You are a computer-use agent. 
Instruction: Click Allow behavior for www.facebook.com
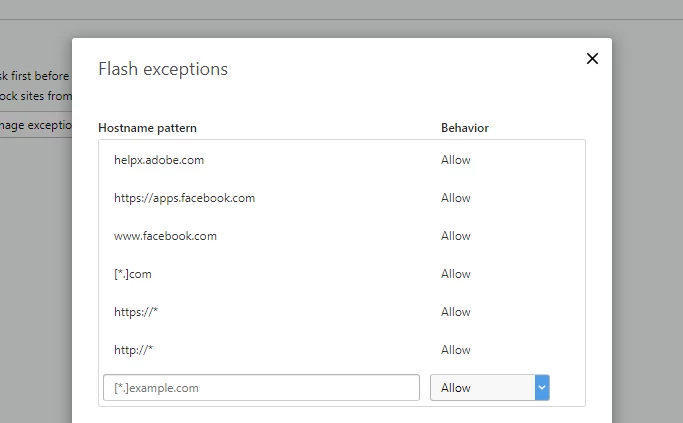point(456,236)
